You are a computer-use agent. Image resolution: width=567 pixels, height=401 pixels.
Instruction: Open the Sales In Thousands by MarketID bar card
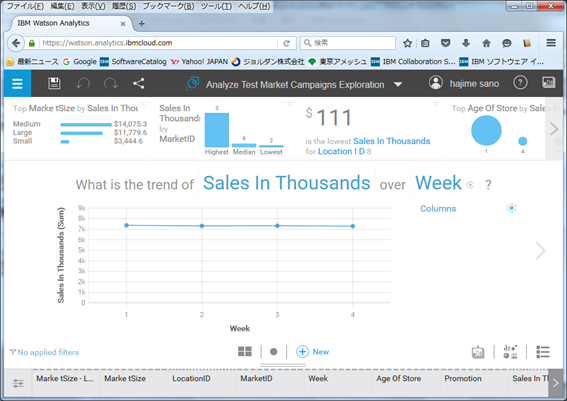point(222,128)
